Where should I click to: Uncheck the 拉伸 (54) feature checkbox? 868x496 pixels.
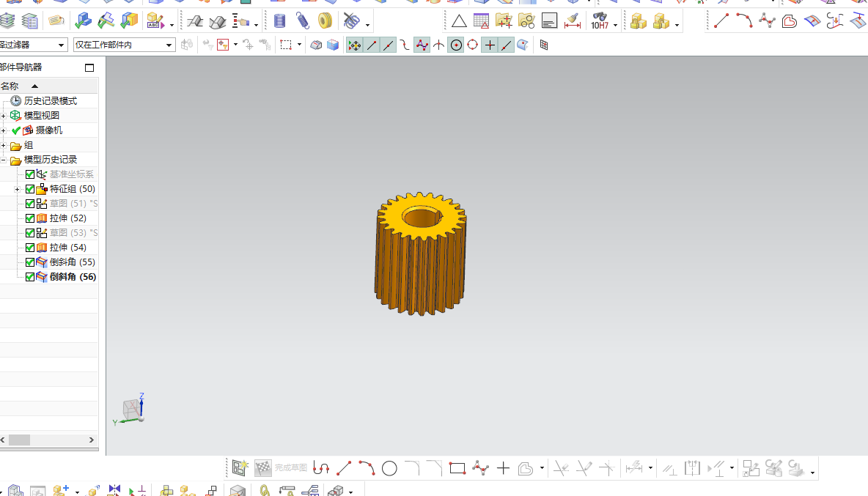tap(30, 248)
